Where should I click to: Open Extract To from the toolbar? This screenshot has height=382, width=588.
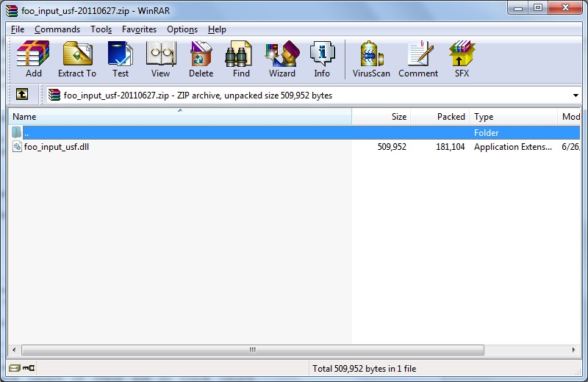pos(77,59)
